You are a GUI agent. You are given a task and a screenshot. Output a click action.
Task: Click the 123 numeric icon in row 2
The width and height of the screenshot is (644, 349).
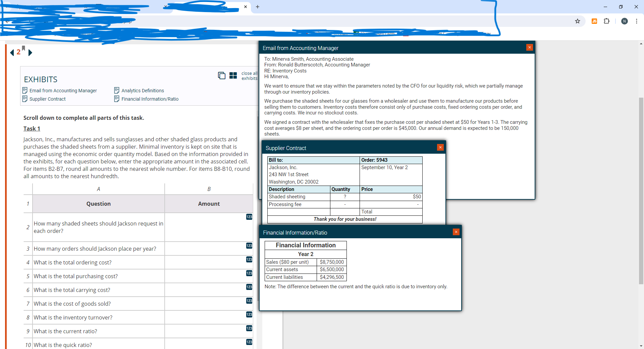(249, 217)
